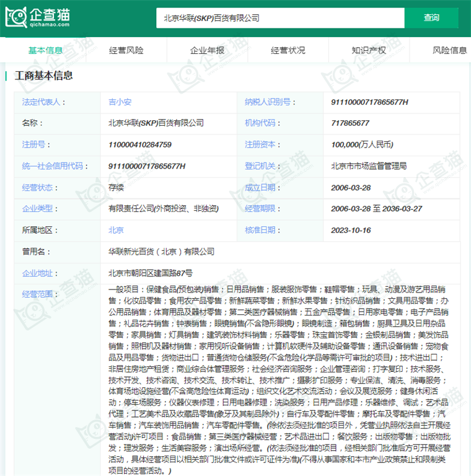Click 北京市市场监督管理局 text
This screenshot has height=476, width=471.
tap(369, 166)
